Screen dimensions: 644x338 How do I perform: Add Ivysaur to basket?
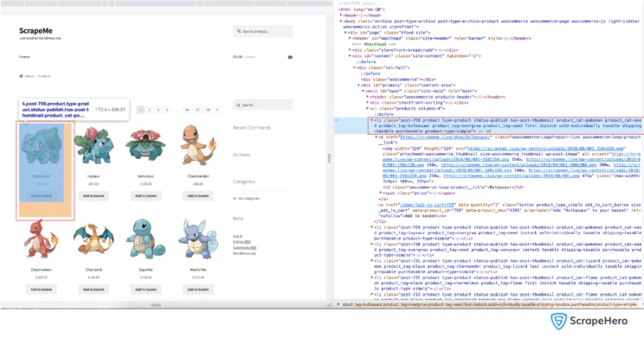(93, 196)
